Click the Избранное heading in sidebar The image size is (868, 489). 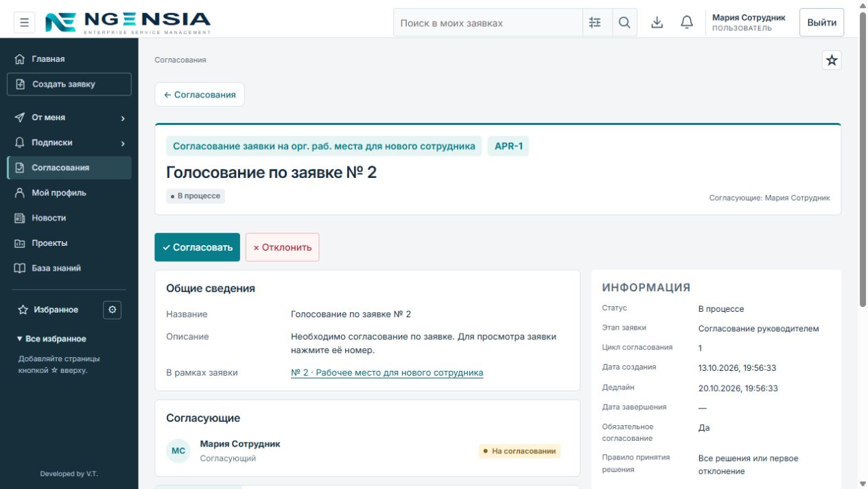pos(56,310)
